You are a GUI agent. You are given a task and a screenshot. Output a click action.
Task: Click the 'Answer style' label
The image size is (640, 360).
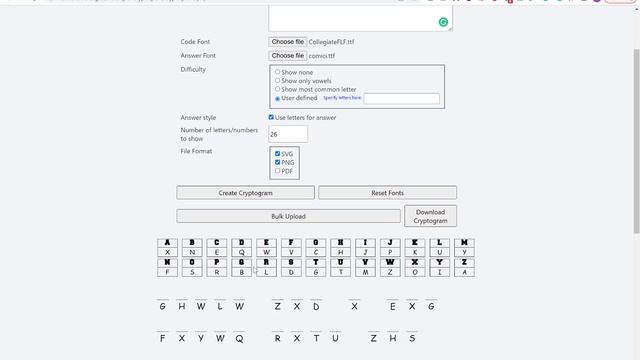198,118
